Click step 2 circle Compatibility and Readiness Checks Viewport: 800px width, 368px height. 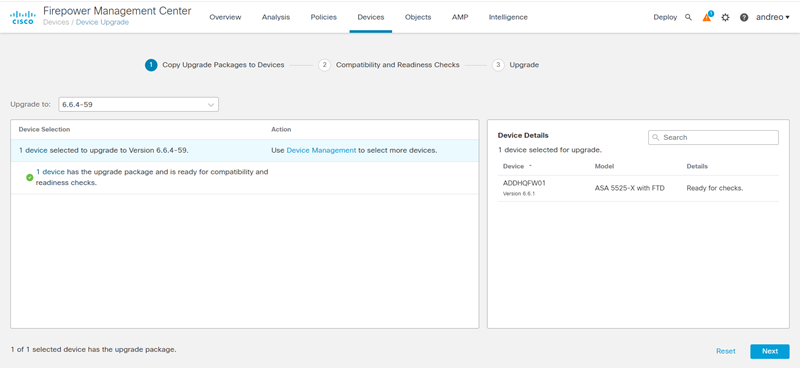(324, 65)
